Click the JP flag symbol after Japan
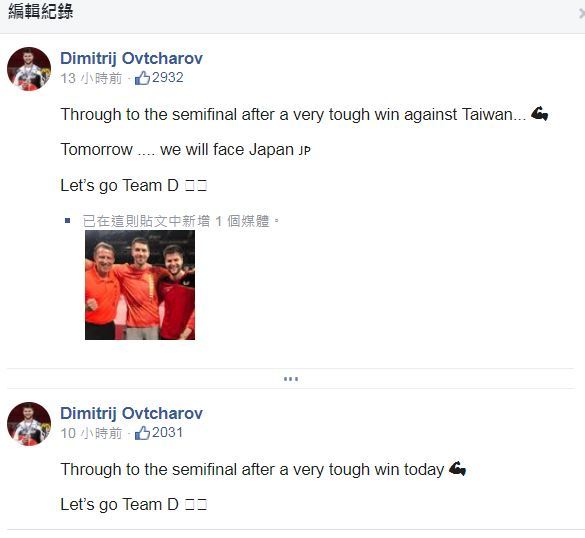 304,150
